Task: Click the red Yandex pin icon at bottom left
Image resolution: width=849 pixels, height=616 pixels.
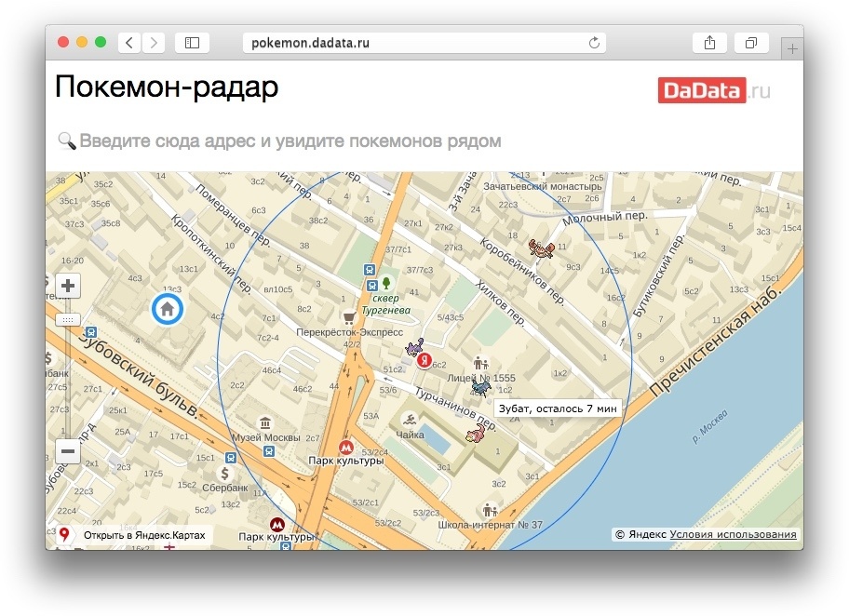Action: 62,534
